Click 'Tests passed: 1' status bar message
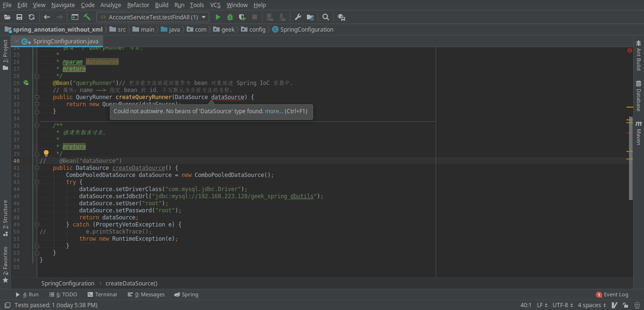Screen dimensions: 644x310 pos(56,305)
